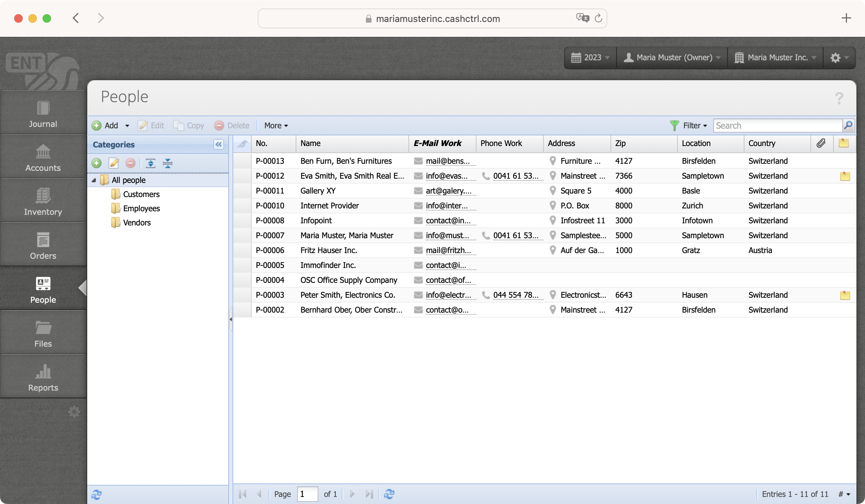The image size is (865, 504).
Task: Expand all categories in tree toolbar
Action: click(151, 163)
